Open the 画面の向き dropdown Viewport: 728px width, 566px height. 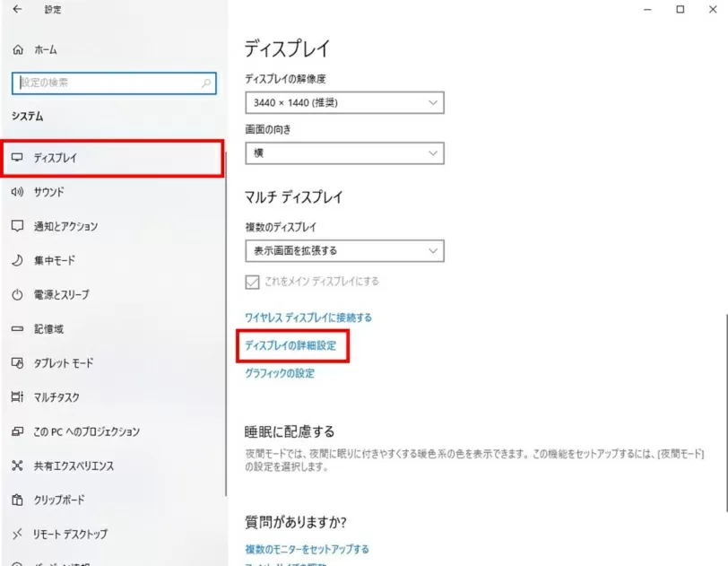coord(344,153)
